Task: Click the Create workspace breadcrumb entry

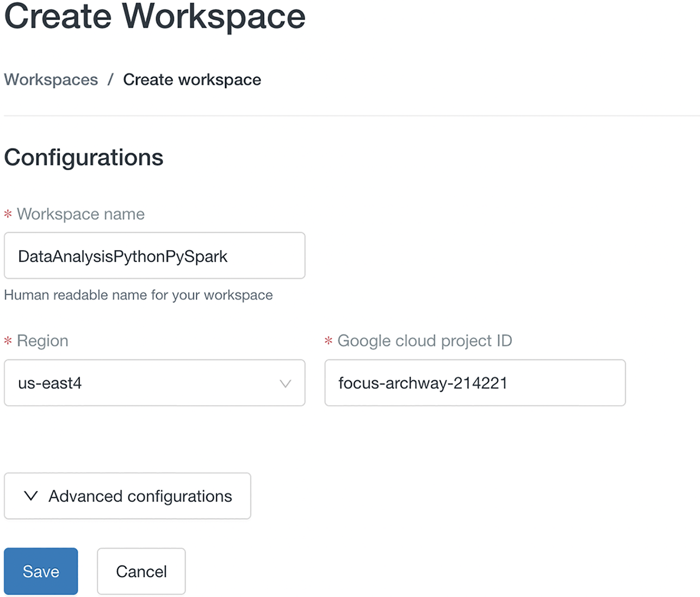Action: click(191, 79)
